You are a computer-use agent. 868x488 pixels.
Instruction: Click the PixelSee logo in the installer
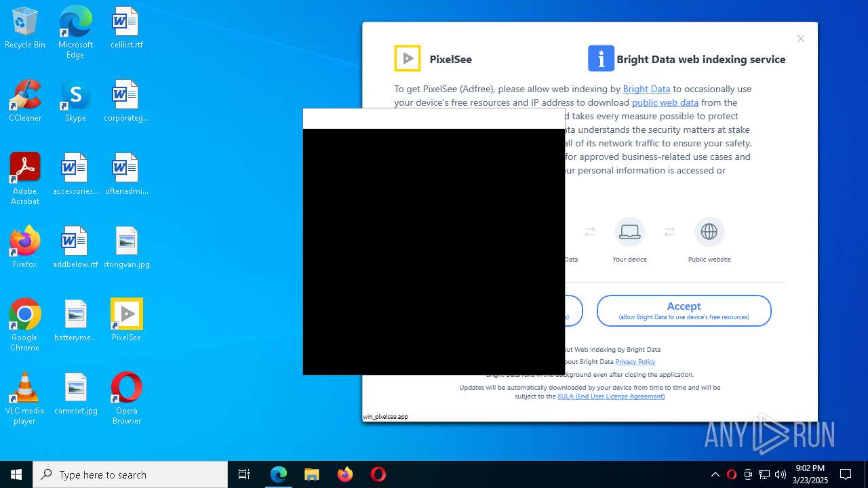click(408, 58)
